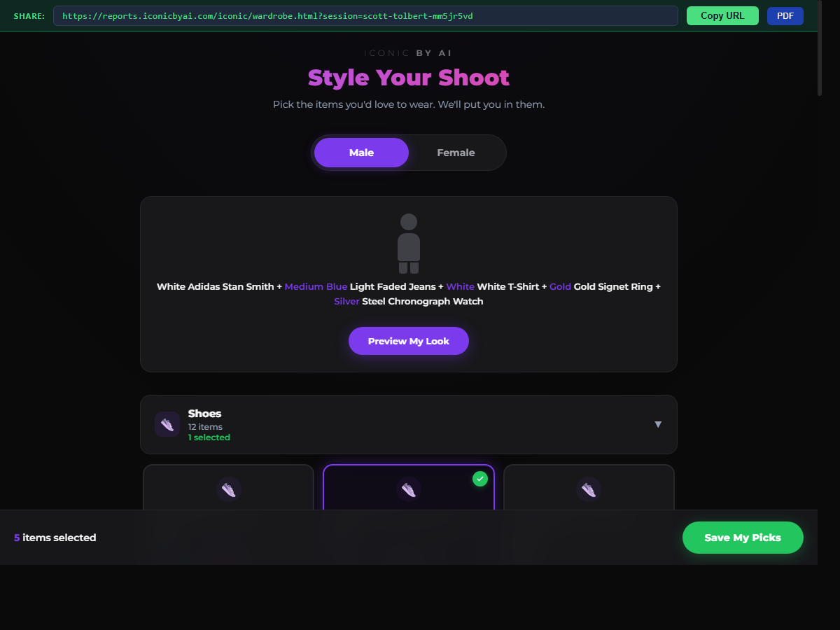Viewport: 840px width, 630px height.
Task: Click the share URL text field
Action: (x=365, y=15)
